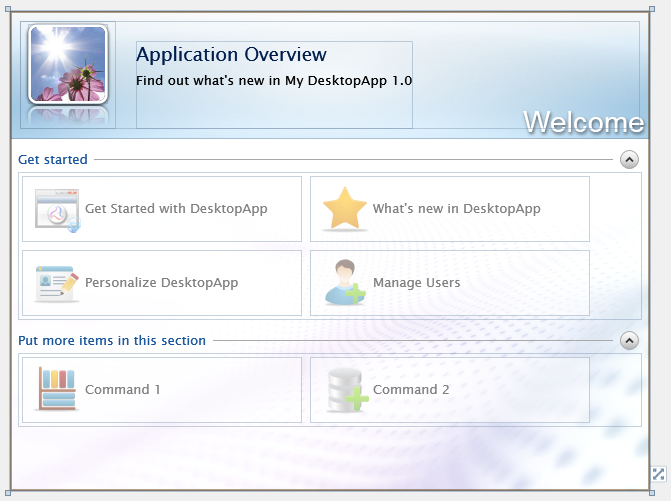Collapse the Put more items in this section group
This screenshot has height=501, width=671.
point(629,341)
